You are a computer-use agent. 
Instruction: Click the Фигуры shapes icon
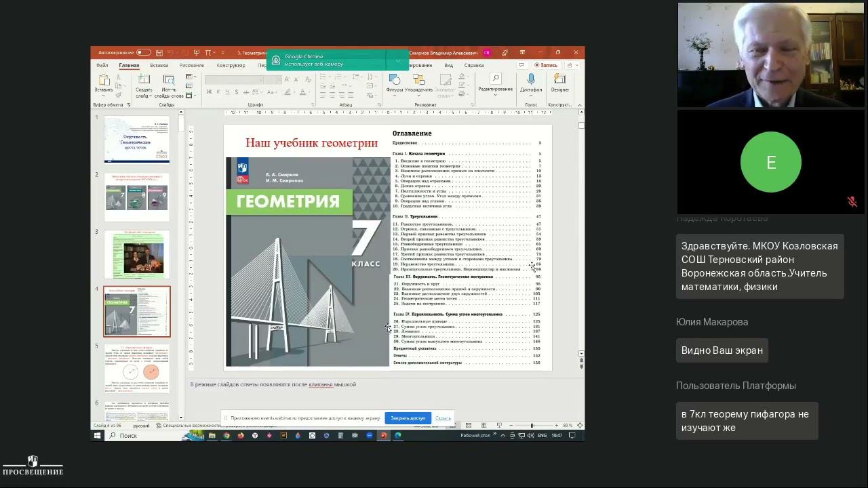click(395, 81)
